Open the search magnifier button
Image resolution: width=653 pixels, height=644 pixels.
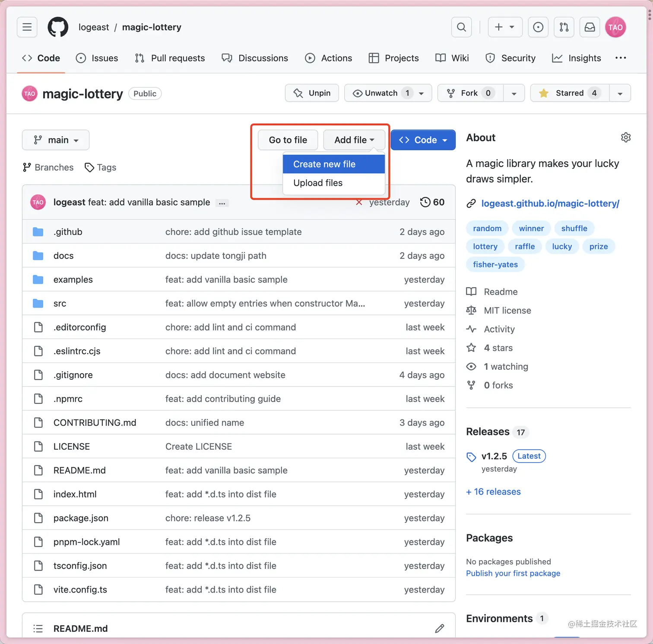(461, 27)
